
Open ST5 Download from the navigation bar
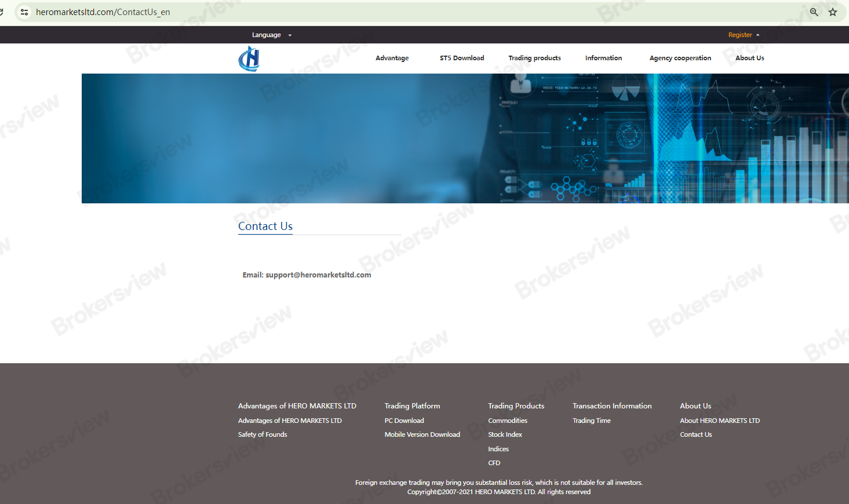tap(462, 58)
